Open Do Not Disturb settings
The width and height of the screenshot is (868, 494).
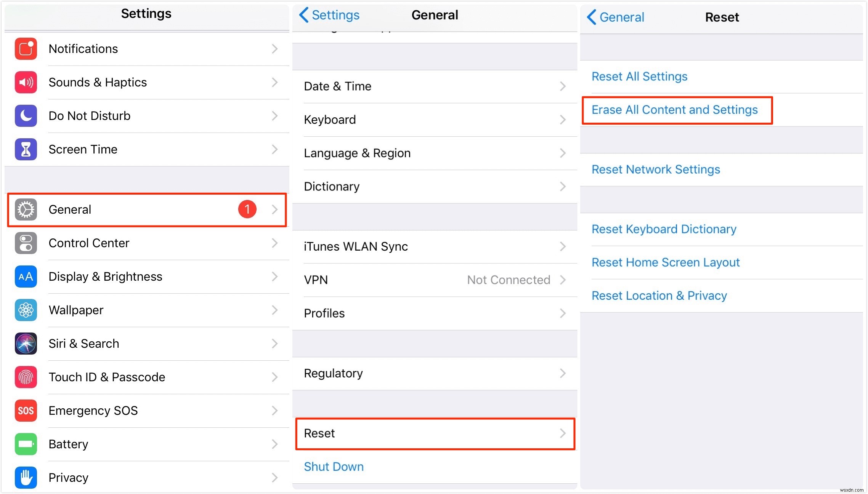147,116
